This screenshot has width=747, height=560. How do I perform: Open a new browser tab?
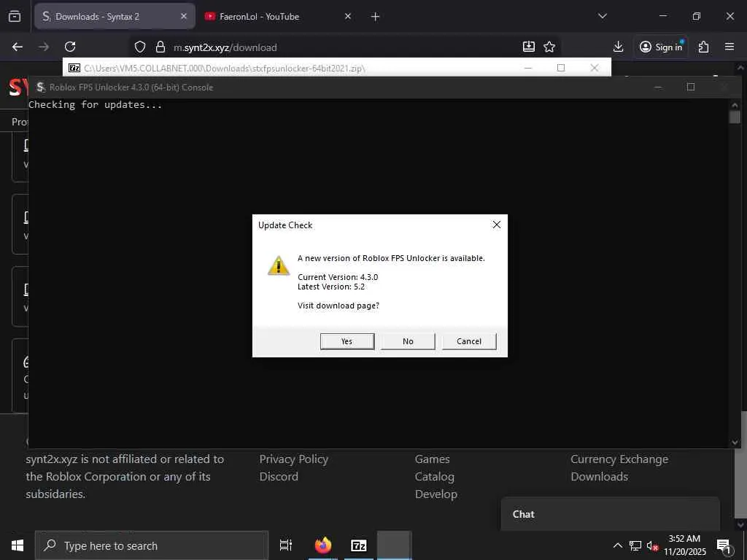click(375, 17)
